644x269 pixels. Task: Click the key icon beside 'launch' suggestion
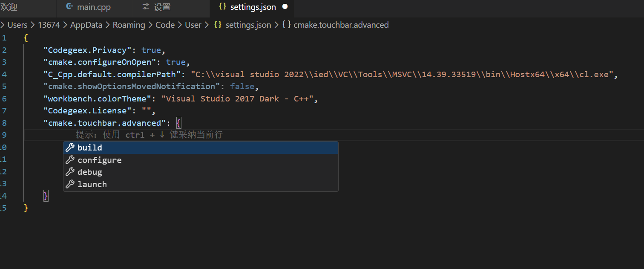click(x=70, y=184)
